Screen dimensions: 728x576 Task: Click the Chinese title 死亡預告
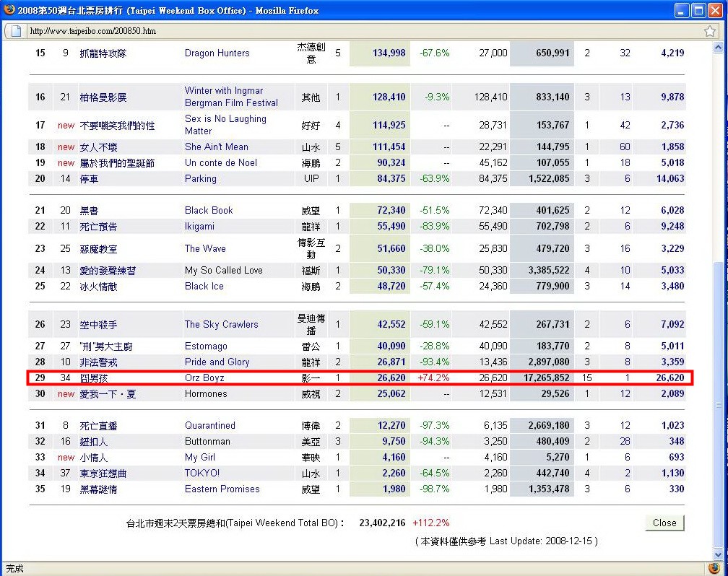[98, 227]
